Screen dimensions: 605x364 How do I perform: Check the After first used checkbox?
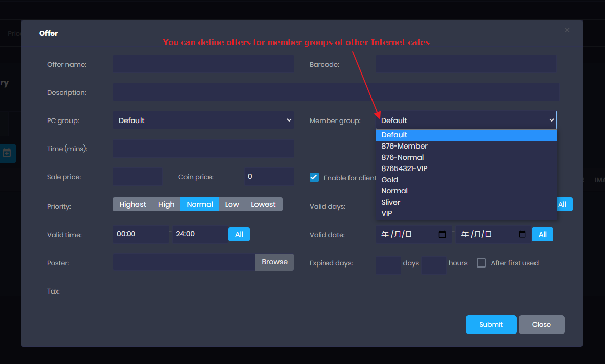click(481, 263)
